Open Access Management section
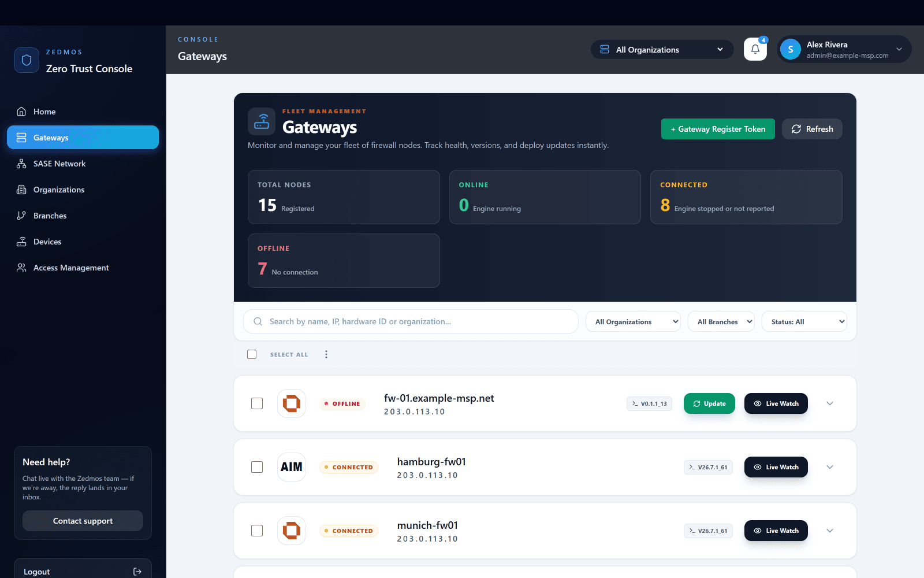 (83, 268)
